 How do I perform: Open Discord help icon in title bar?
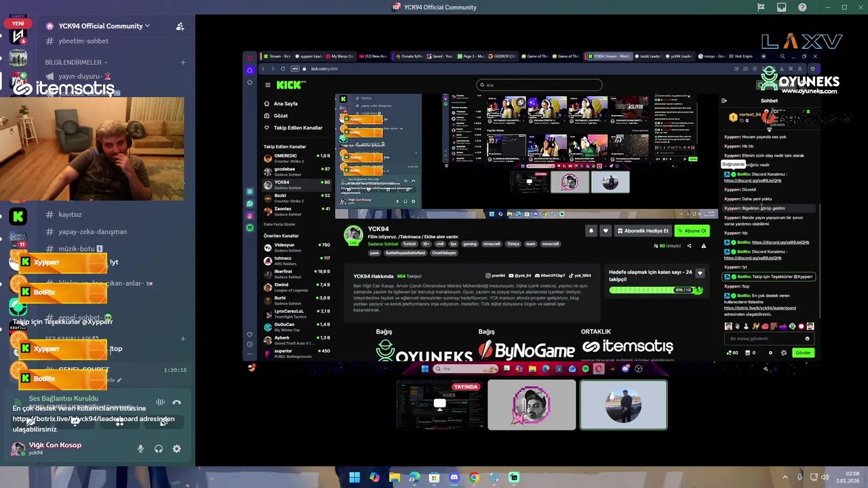pyautogui.click(x=802, y=7)
